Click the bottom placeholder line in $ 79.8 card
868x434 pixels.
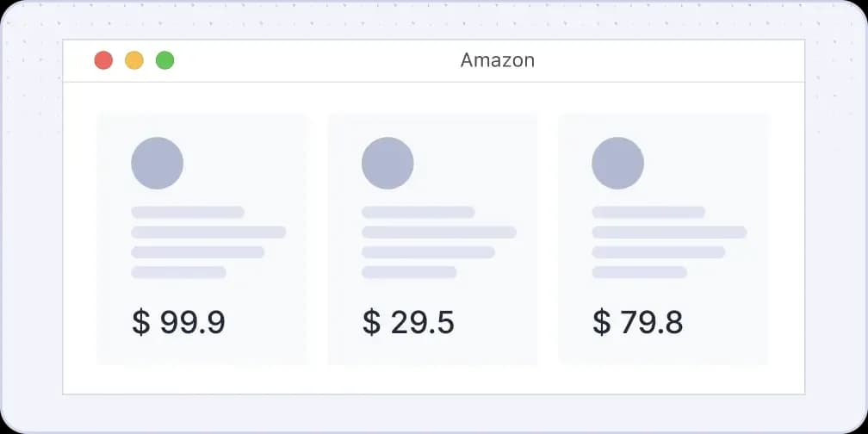pos(639,272)
